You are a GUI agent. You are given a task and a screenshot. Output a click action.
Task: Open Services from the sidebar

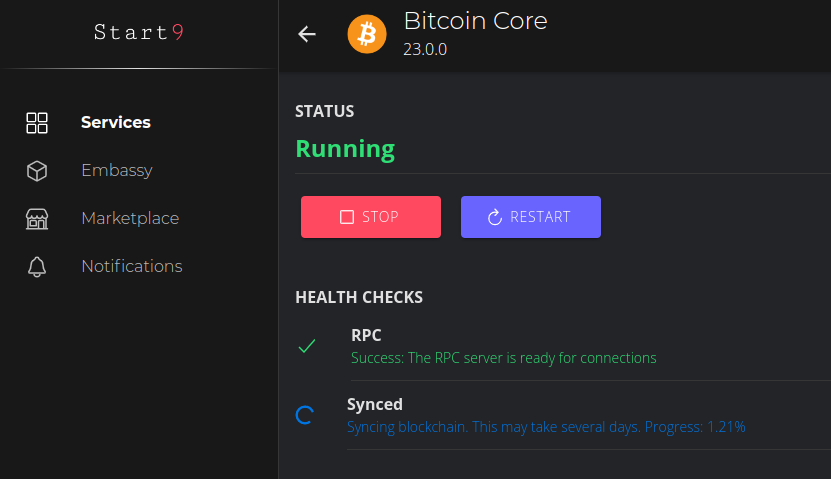point(116,122)
